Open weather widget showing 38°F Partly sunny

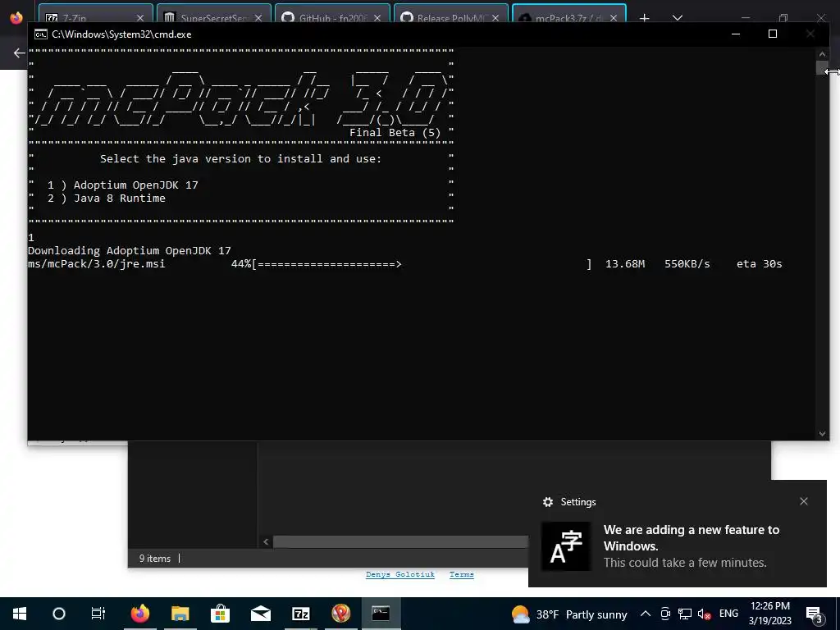(569, 614)
